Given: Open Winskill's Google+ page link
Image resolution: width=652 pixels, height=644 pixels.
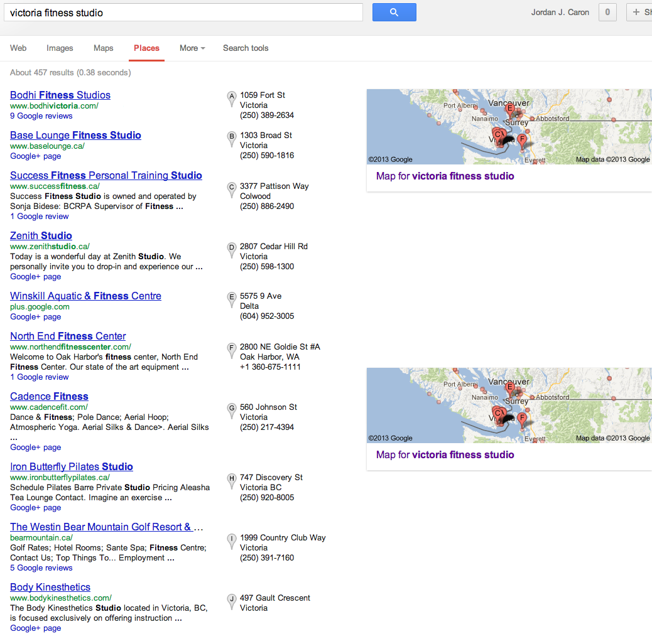Looking at the screenshot, I should click(x=35, y=317).
